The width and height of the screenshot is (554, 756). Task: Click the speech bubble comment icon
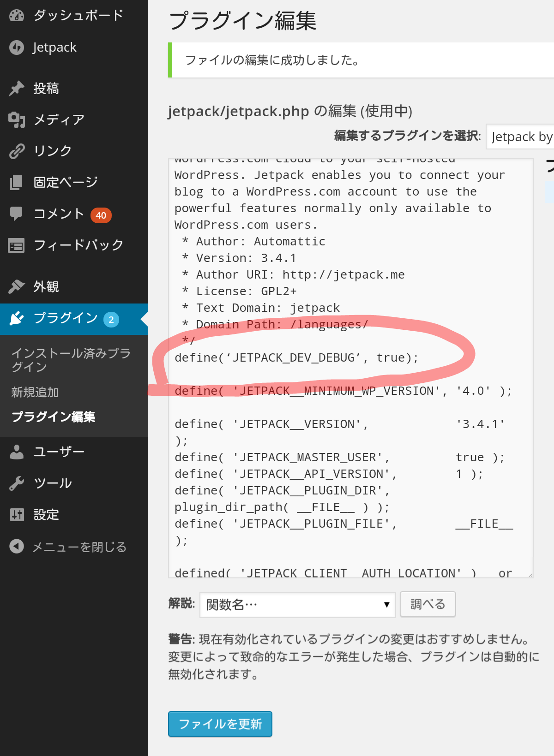pos(17,214)
